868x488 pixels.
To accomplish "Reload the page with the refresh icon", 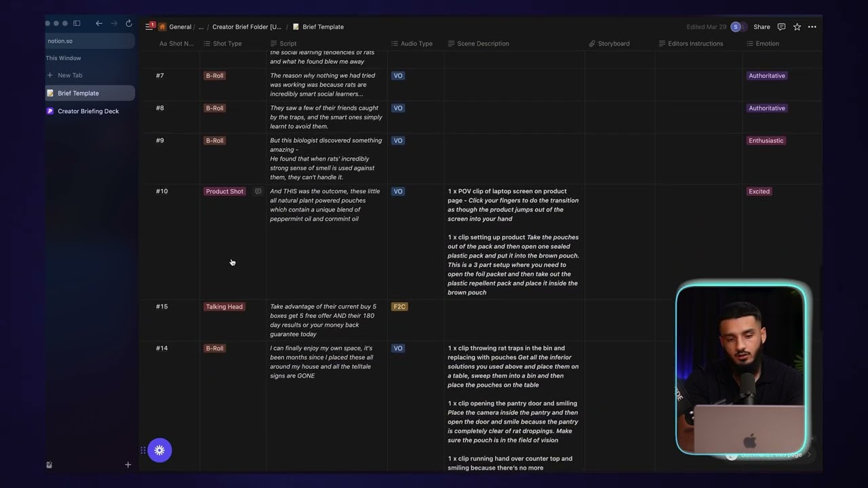I will click(x=129, y=23).
